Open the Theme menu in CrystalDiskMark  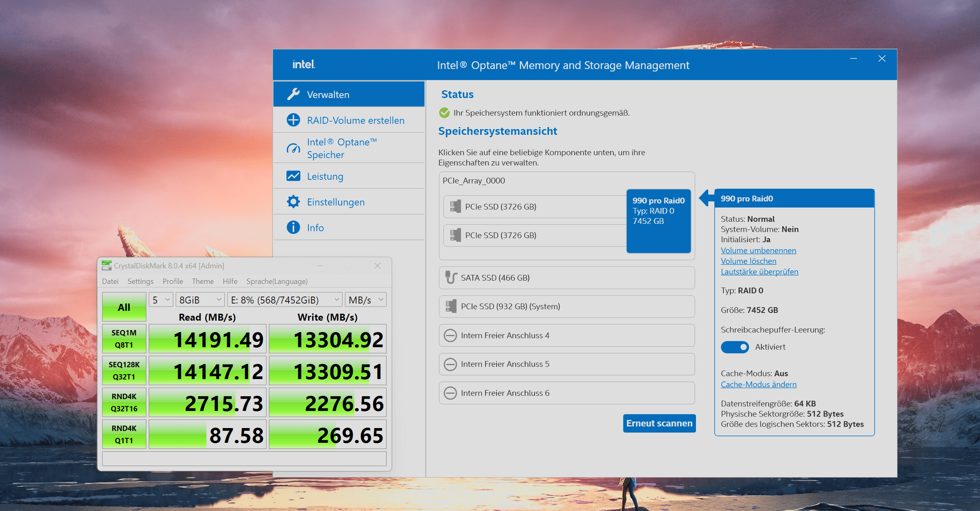pyautogui.click(x=203, y=281)
